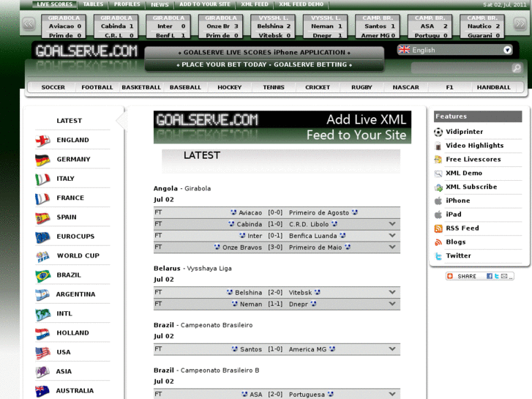
Task: Click the Holland flag icon
Action: (42, 333)
